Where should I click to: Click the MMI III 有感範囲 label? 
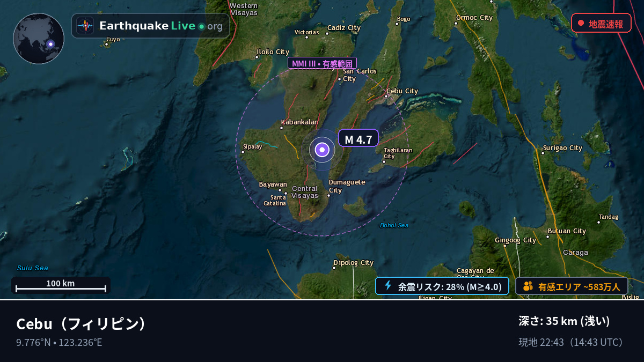pyautogui.click(x=322, y=63)
